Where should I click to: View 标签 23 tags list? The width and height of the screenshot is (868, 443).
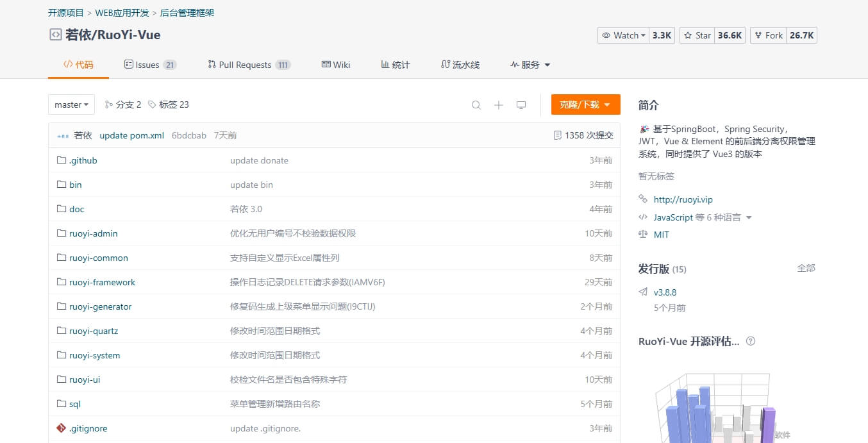169,104
